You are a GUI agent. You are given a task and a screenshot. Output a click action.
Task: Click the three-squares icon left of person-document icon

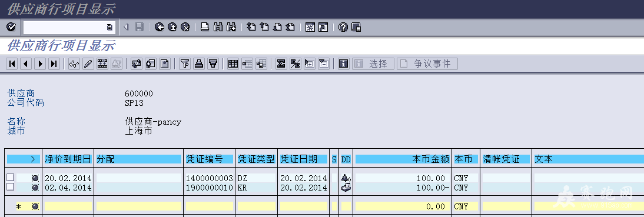(137, 64)
